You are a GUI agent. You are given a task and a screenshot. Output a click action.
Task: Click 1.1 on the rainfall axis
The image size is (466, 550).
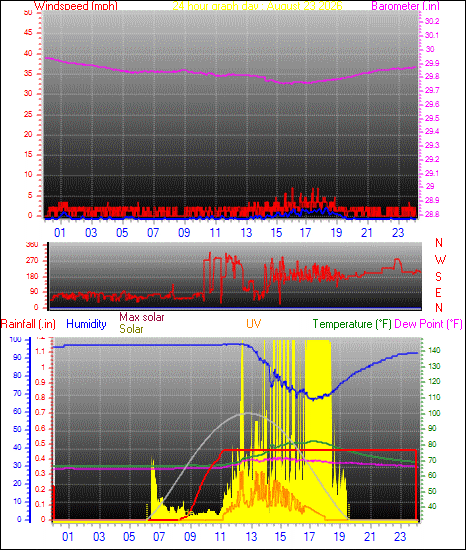40,351
